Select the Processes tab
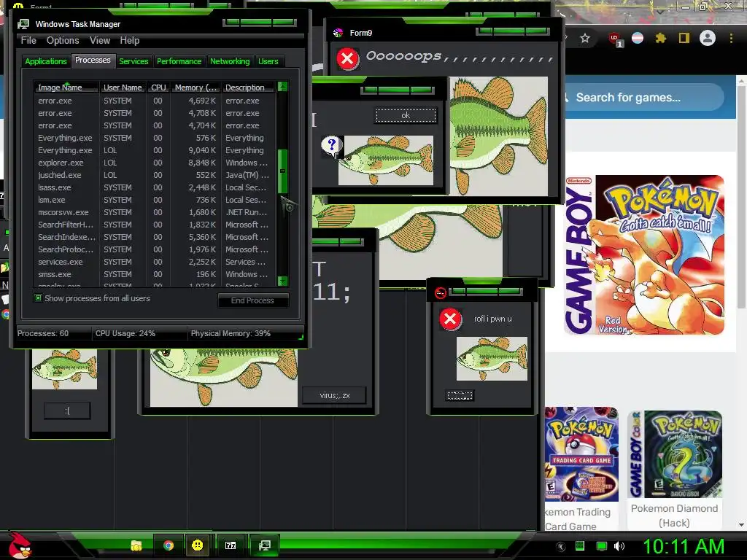 click(93, 60)
